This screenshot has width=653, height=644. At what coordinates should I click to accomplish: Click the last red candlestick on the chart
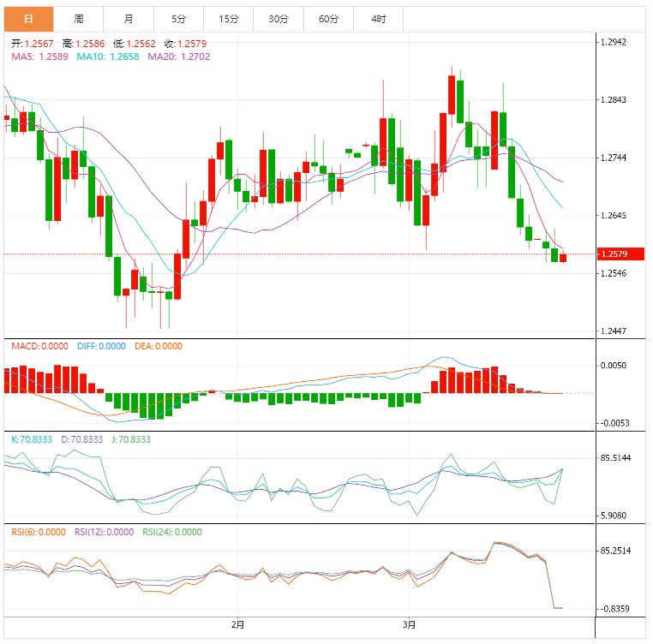pos(563,258)
